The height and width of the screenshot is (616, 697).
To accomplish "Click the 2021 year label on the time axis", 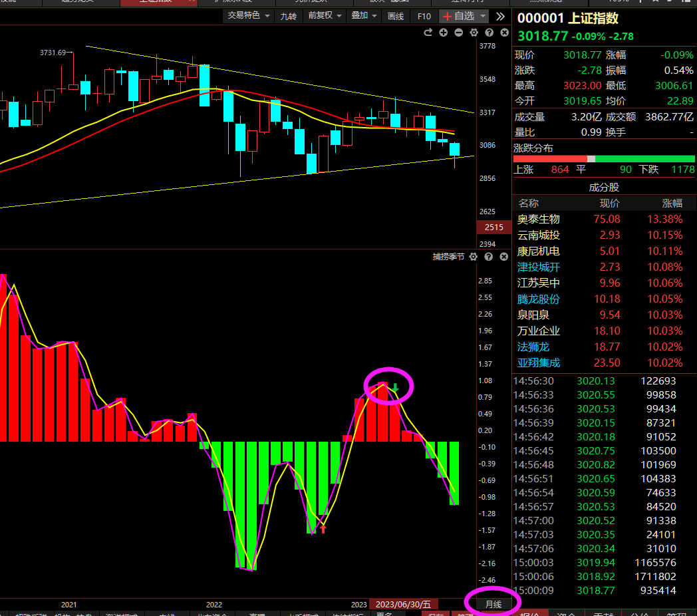I will pyautogui.click(x=69, y=605).
